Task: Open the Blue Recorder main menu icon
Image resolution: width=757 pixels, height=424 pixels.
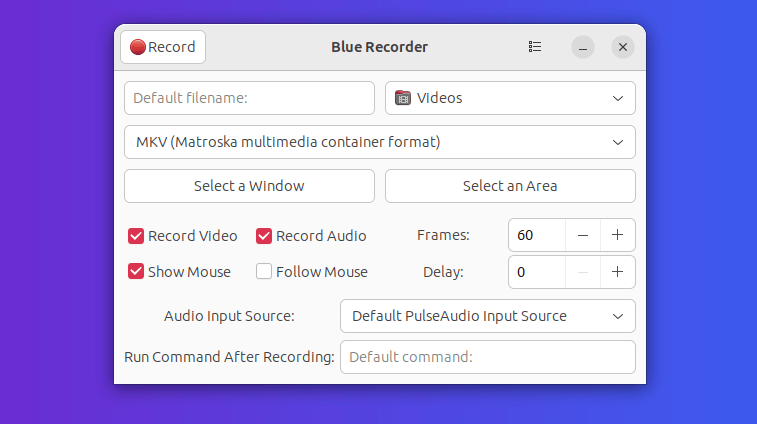Action: coord(535,47)
